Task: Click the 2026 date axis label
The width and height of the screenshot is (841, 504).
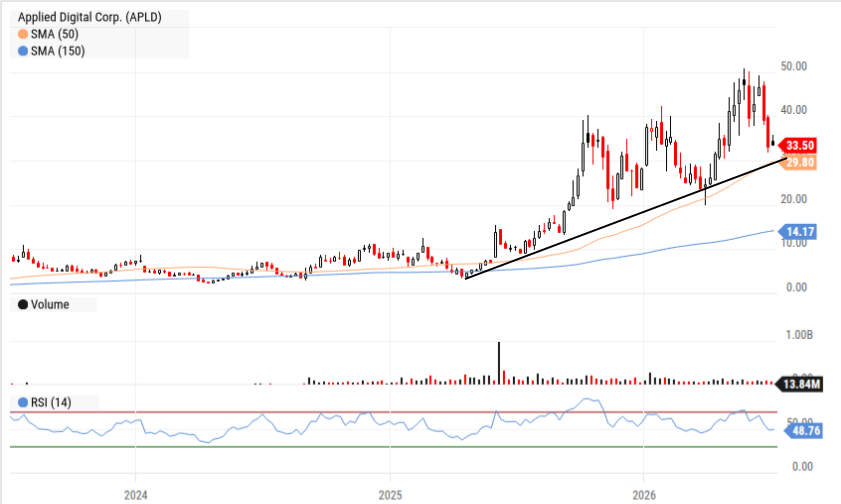Action: 644,495
